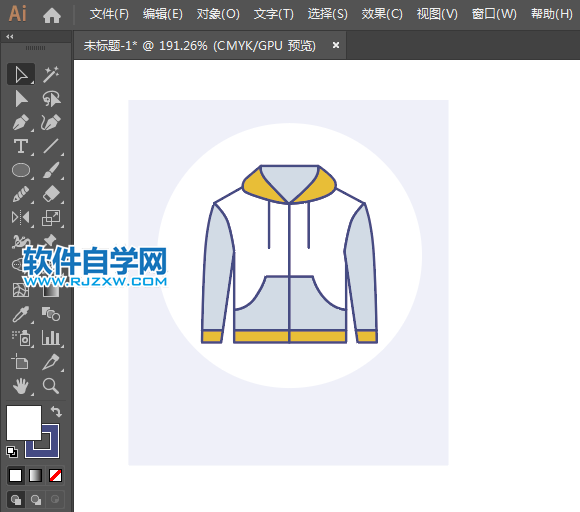Viewport: 580px width, 512px height.
Task: Select the Eraser tool
Action: click(51, 194)
